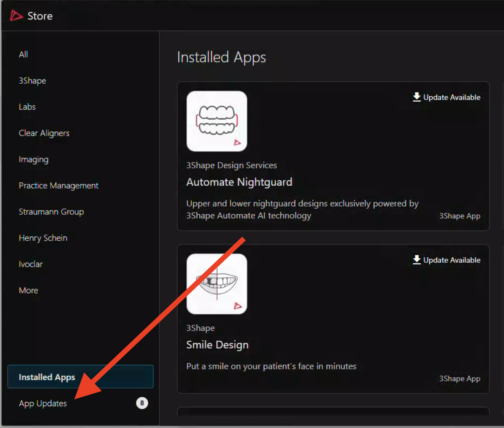
Task: Open the Automate Nightguard app icon
Action: [x=217, y=121]
